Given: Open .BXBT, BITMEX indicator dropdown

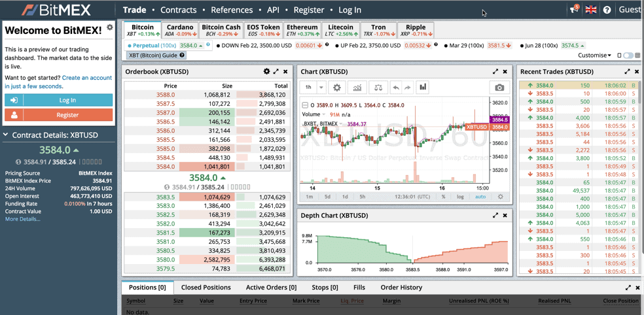Looking at the screenshot, I should point(341,124).
